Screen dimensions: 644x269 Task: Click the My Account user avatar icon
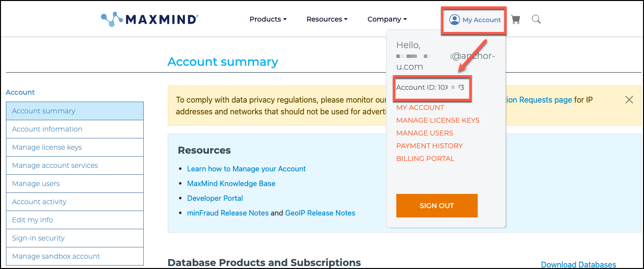tap(455, 20)
